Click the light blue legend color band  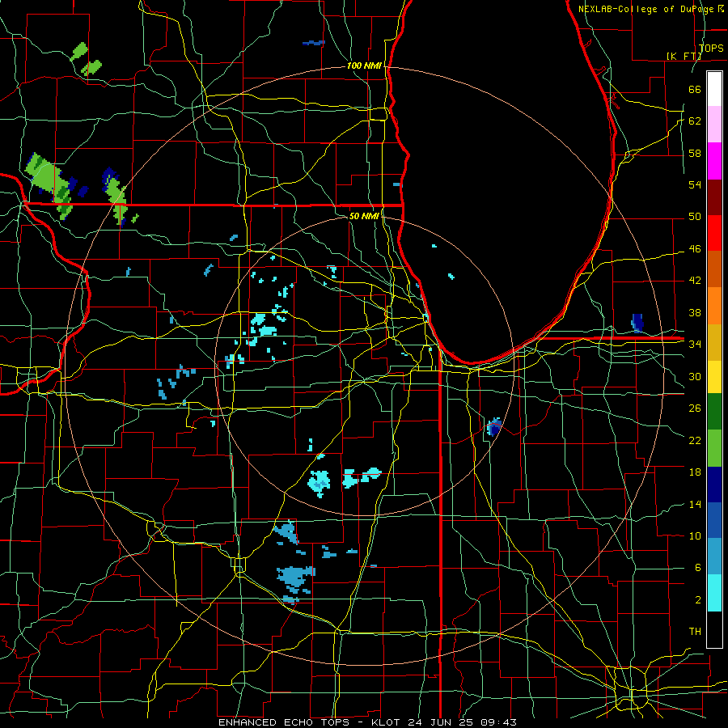(x=714, y=557)
